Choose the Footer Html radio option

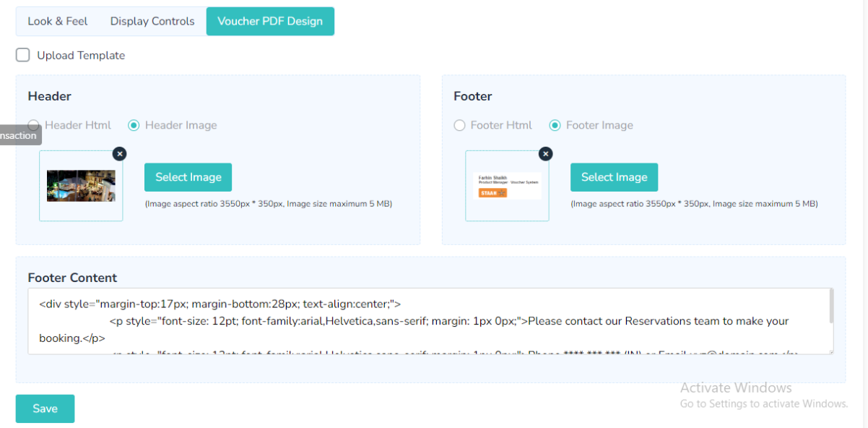coord(459,125)
